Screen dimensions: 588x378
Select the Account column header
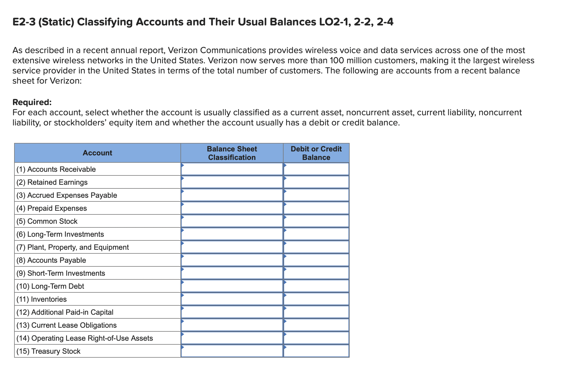(97, 153)
